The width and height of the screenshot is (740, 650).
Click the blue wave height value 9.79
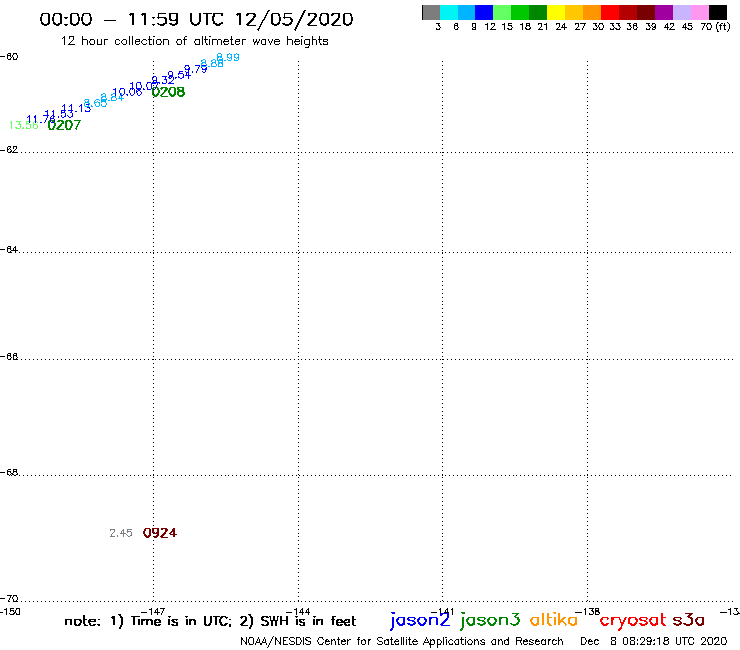coord(195,69)
